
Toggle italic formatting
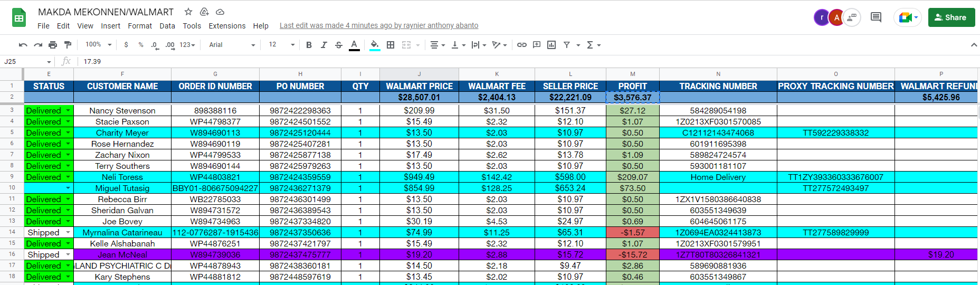pos(324,45)
